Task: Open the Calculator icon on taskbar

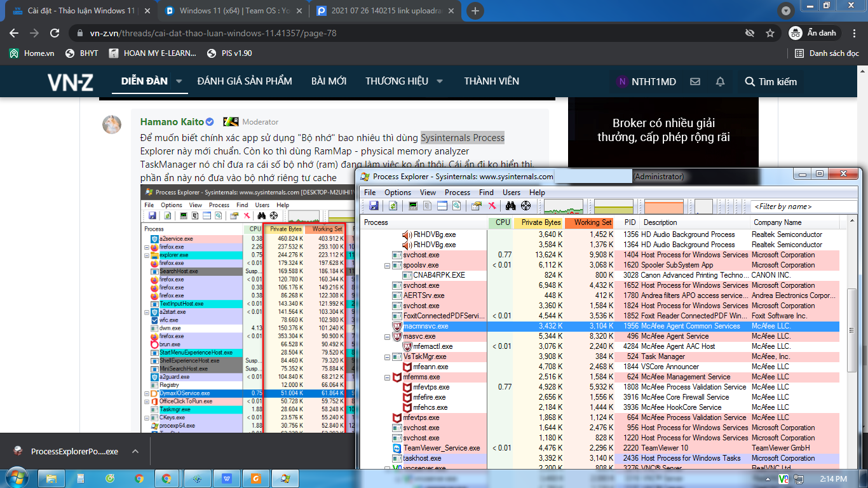Action: click(x=81, y=478)
